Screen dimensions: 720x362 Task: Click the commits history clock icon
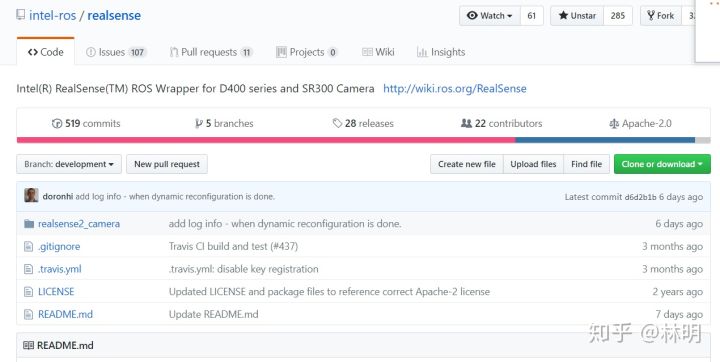57,123
